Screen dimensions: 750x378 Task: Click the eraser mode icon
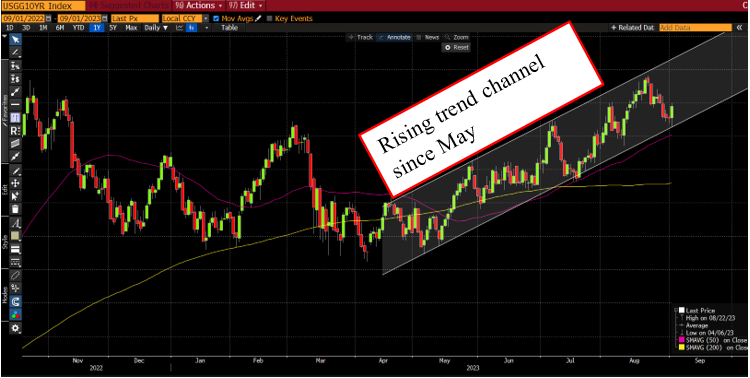15,276
